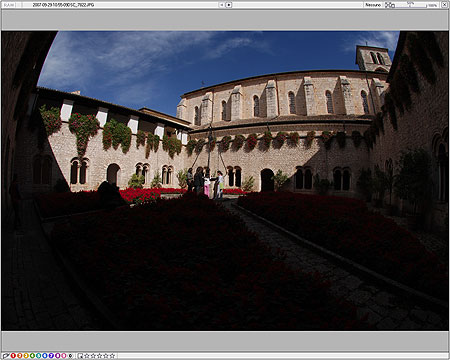Open the Nessuno dropdown
Viewport: 450px width, 360px height.
tap(373, 5)
